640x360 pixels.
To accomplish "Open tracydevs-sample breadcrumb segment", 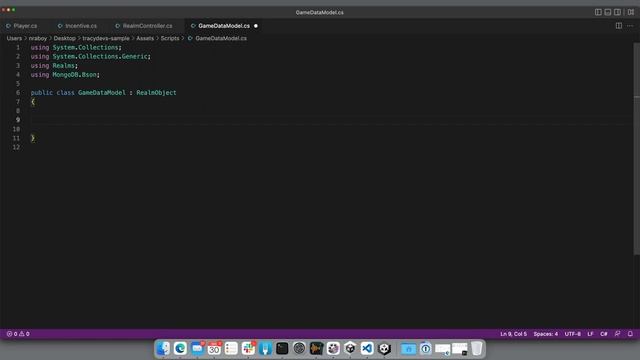I will click(106, 38).
